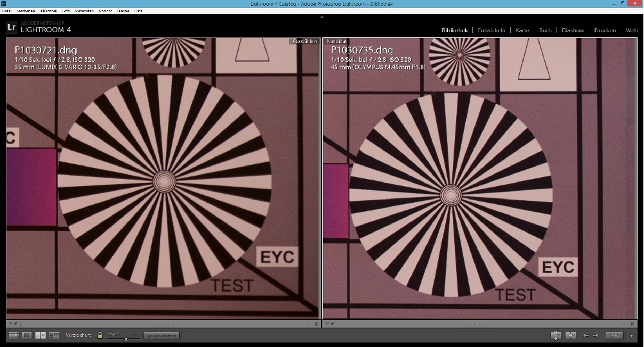Toggle flag on left photo
644x347 pixels.
click(11, 324)
